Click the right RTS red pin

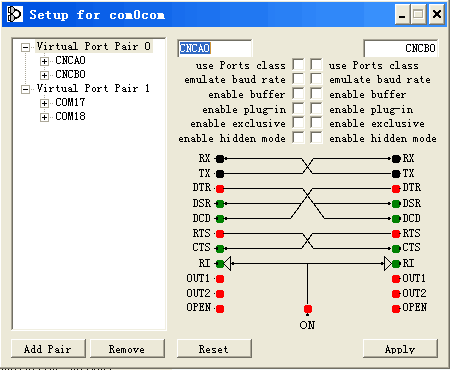click(x=396, y=234)
